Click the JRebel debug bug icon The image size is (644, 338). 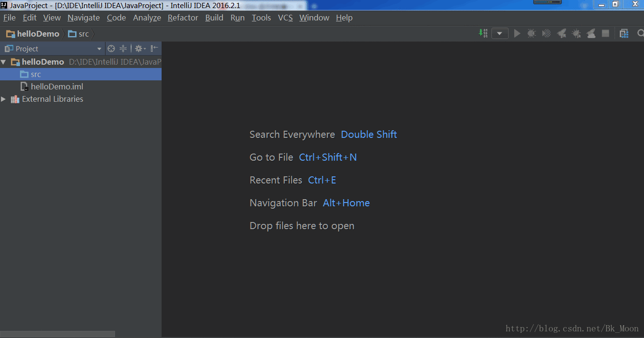coord(576,33)
